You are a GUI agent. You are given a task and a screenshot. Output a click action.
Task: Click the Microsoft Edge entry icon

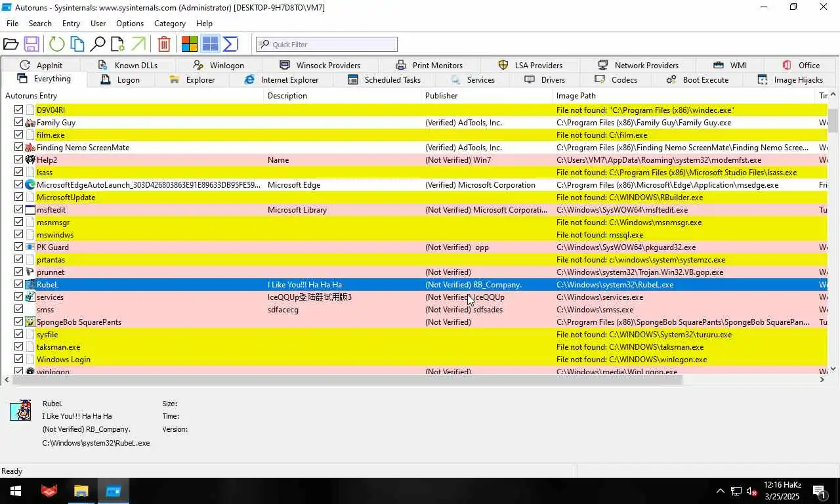tap(30, 185)
